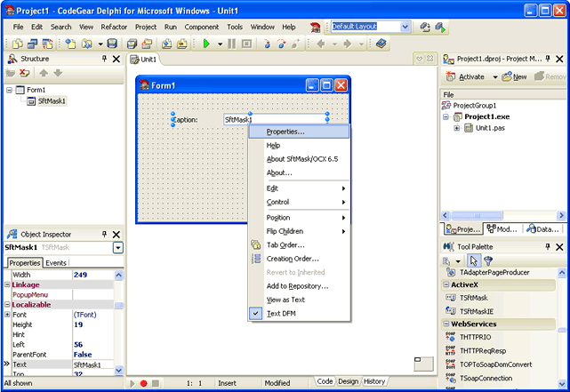The height and width of the screenshot is (392, 570).
Task: Open the Help book toolbar icon
Action: click(x=381, y=44)
